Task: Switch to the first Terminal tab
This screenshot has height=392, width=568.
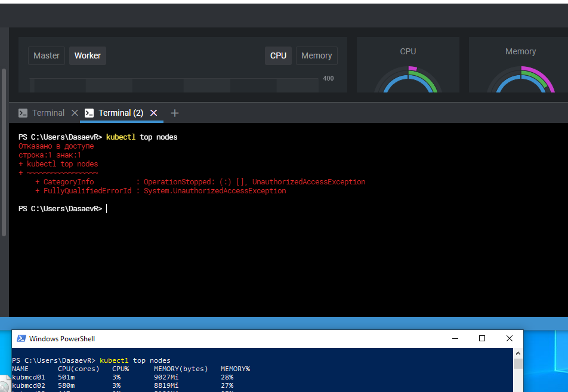Action: 48,112
